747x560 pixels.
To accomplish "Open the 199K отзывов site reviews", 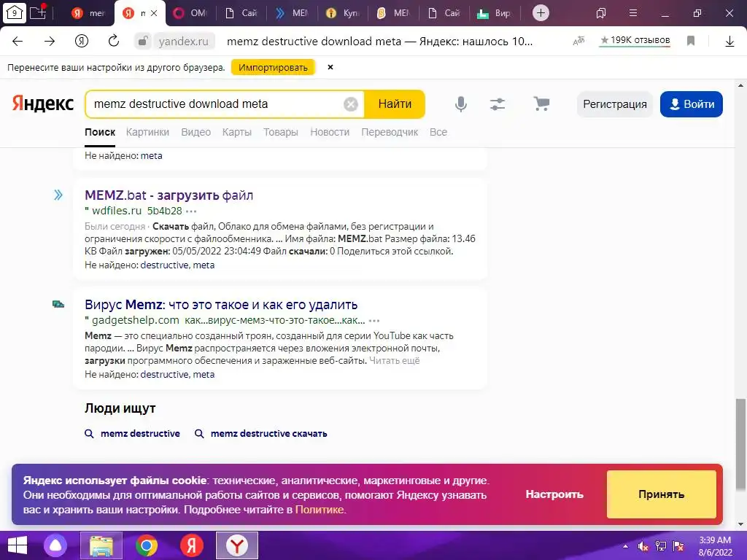I will coord(635,41).
